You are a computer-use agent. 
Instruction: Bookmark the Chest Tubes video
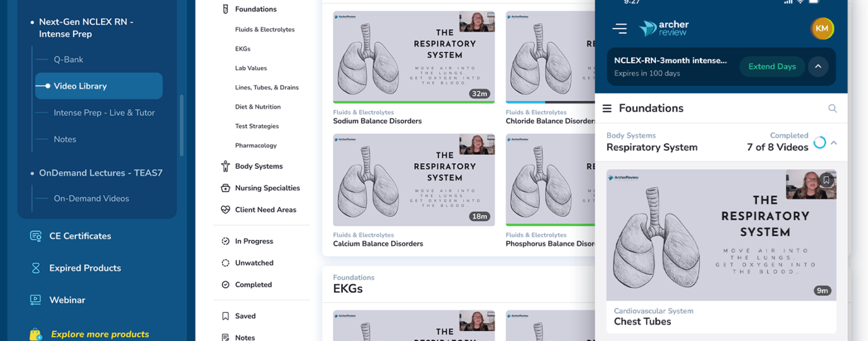tap(825, 180)
